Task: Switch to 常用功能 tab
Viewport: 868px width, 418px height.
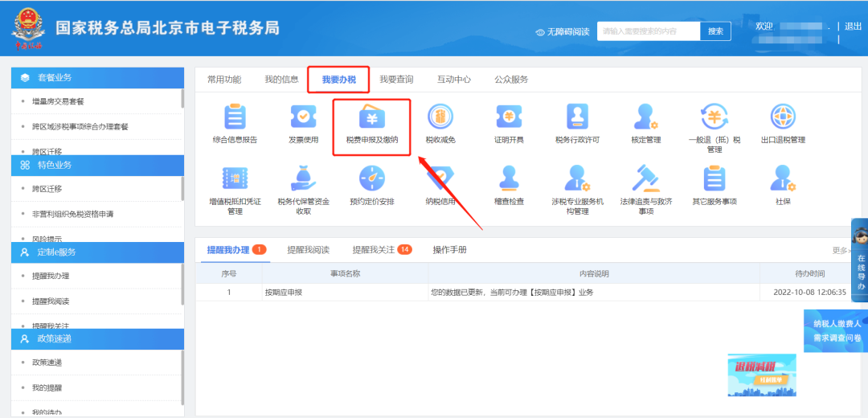Action: (224, 79)
